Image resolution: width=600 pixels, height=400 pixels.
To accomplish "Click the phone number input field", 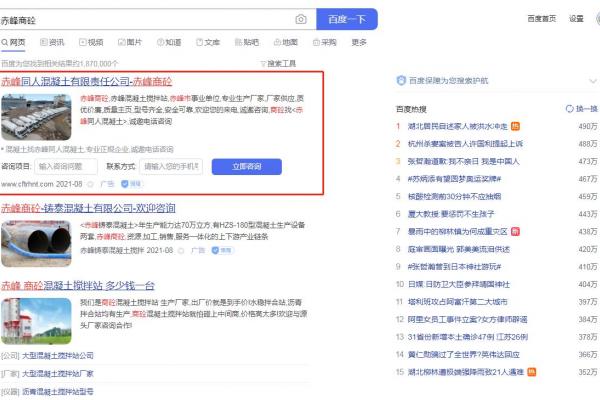I will click(171, 167).
